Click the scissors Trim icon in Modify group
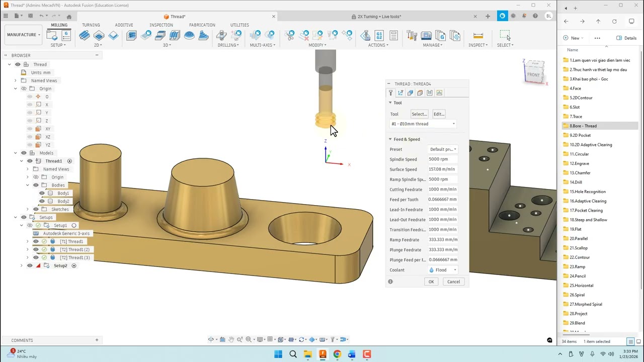Screen dimensions: 644x362 click(290, 35)
